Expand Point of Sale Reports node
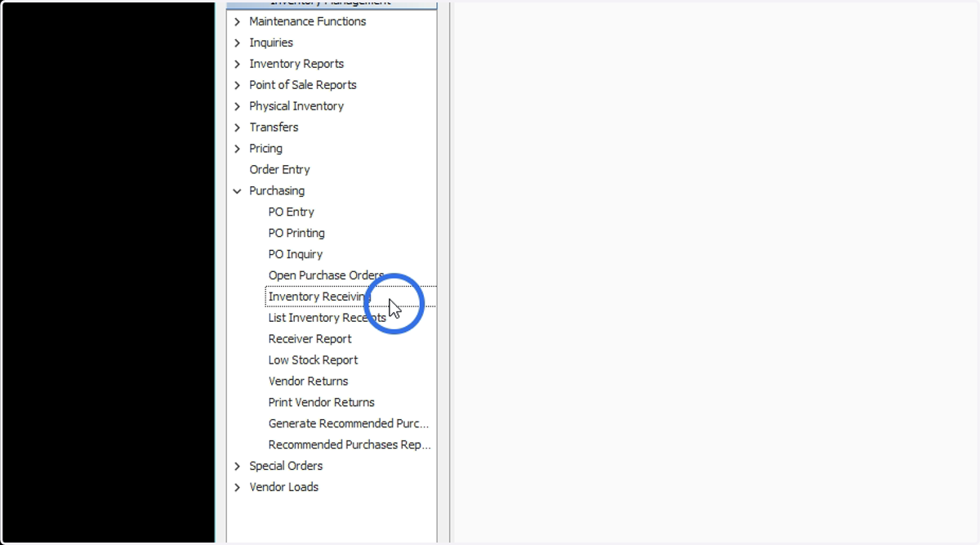 click(238, 85)
